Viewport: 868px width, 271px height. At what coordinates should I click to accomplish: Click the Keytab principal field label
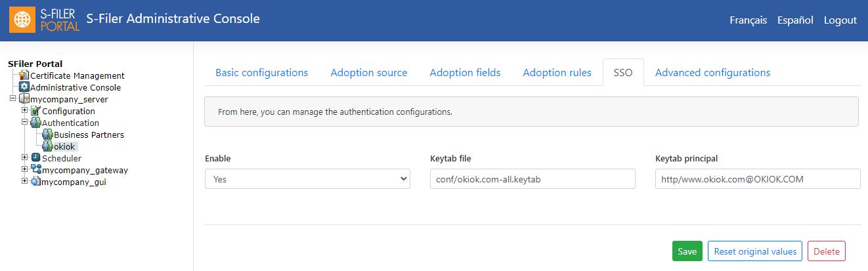coord(686,158)
